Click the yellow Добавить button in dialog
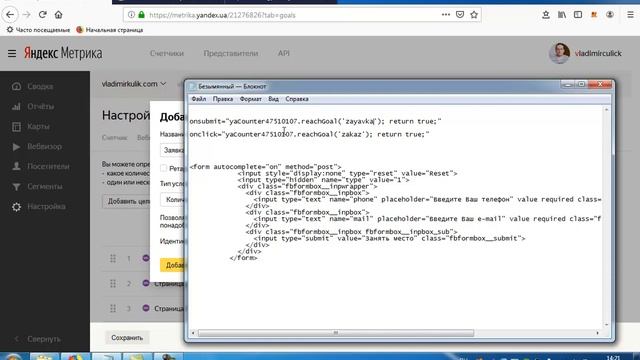Viewport: 640px width, 360px height. pyautogui.click(x=172, y=265)
